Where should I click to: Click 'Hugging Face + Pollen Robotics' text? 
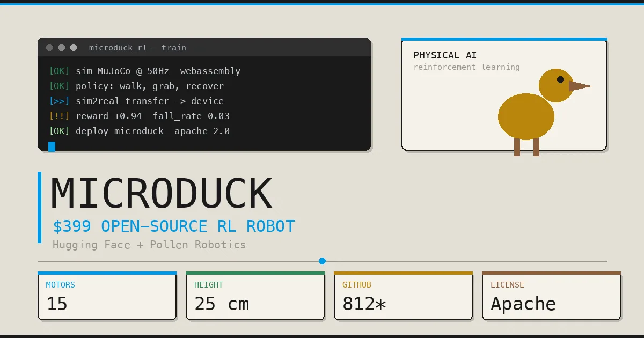(149, 245)
